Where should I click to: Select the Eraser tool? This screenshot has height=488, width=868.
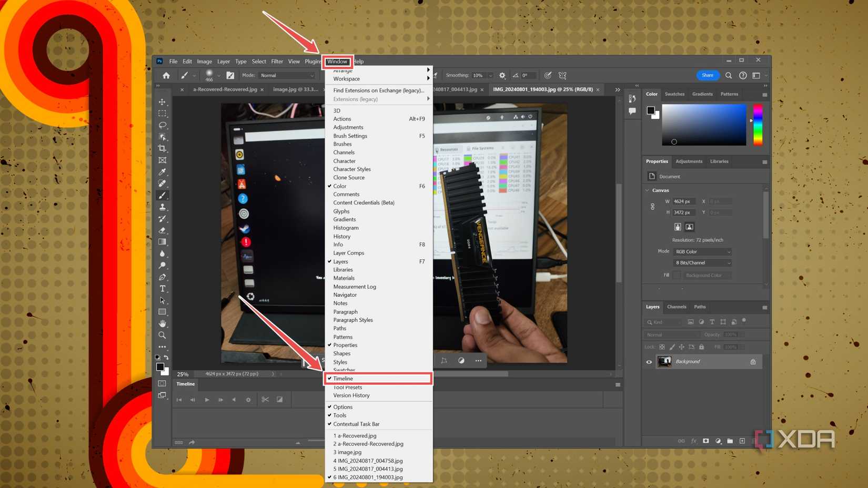tap(162, 230)
